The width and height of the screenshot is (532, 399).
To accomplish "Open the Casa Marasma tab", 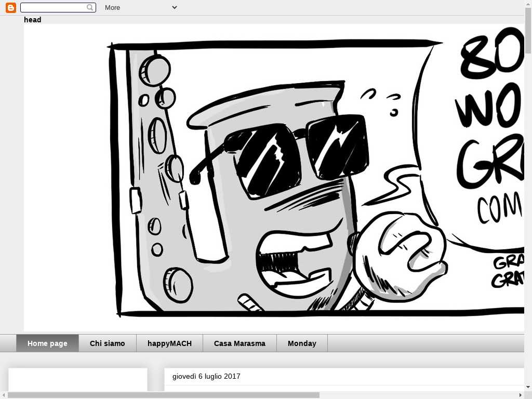I will [240, 343].
